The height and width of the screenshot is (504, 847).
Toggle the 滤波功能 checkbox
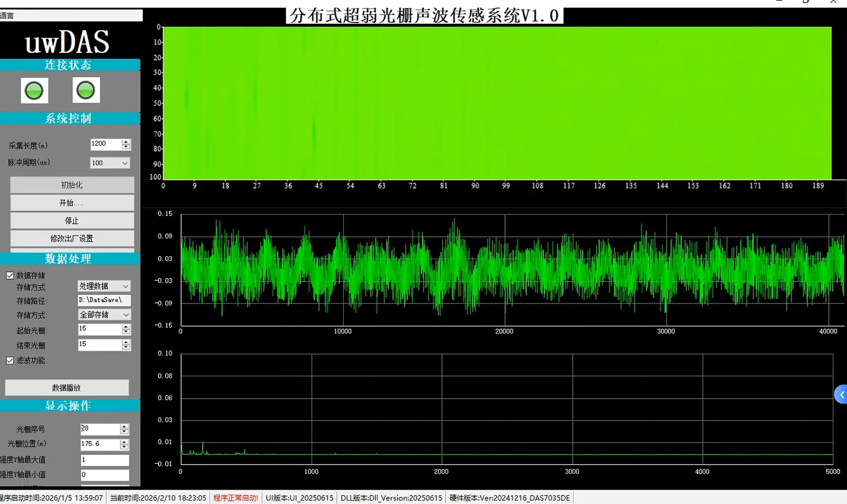10,361
